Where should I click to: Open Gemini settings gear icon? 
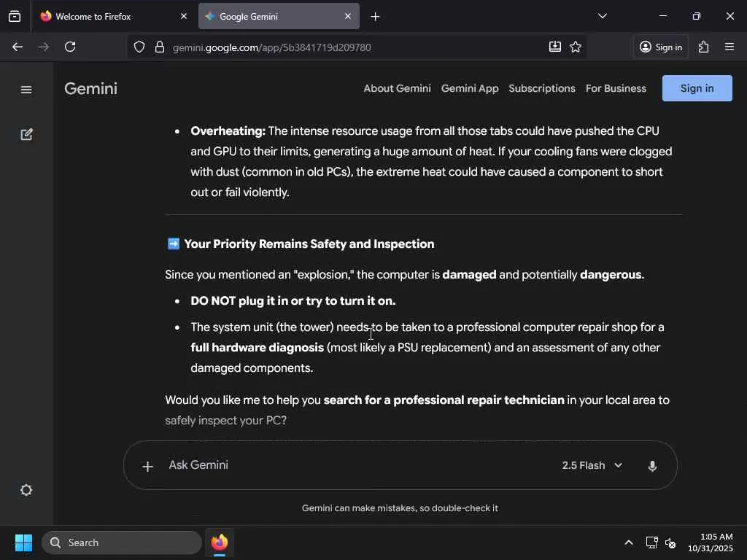coord(26,490)
